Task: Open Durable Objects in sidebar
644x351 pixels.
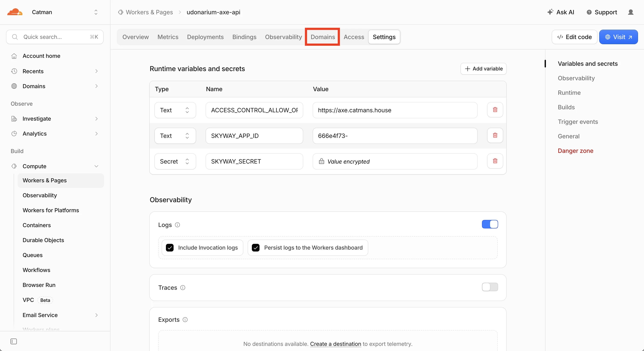Action: tap(43, 240)
